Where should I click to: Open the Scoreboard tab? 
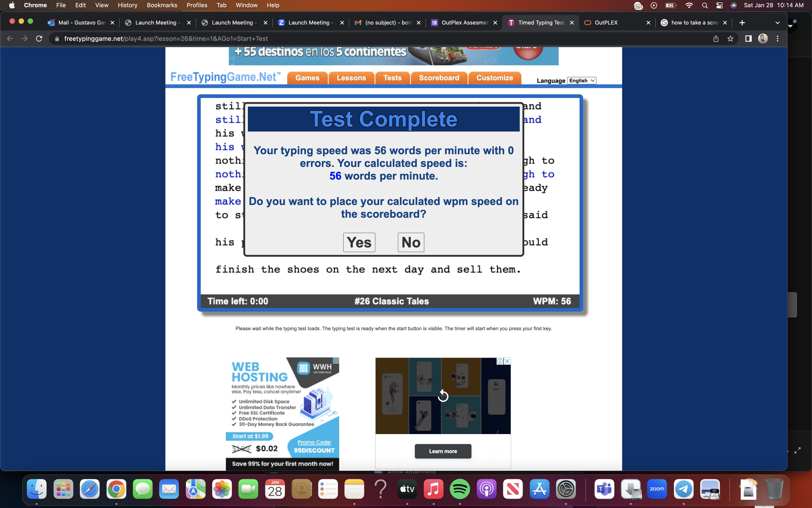point(439,78)
